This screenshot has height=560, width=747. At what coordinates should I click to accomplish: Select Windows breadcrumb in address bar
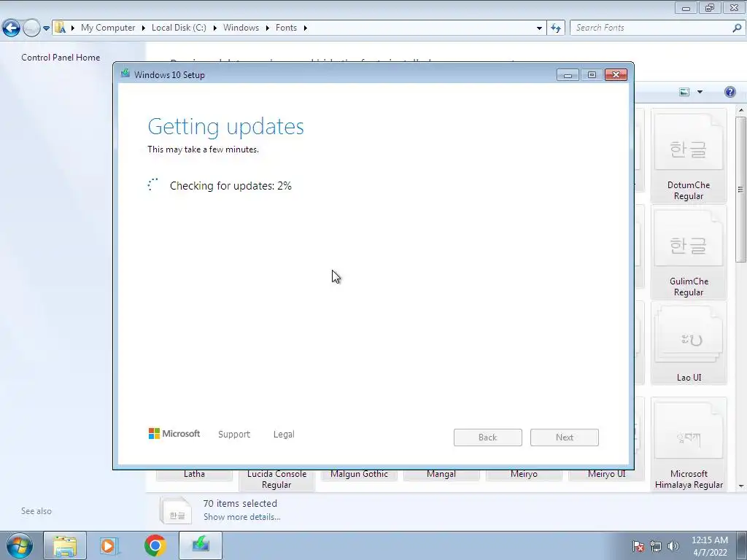[241, 28]
